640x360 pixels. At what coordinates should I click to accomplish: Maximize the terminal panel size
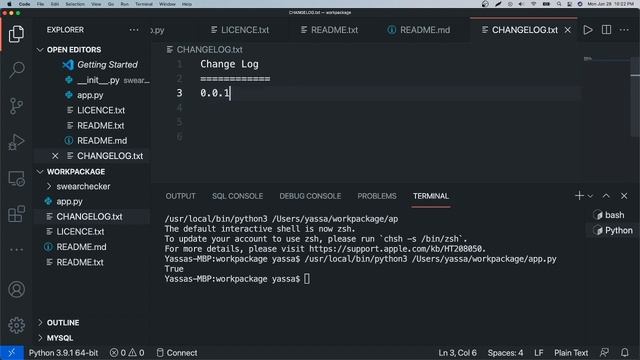tap(606, 196)
